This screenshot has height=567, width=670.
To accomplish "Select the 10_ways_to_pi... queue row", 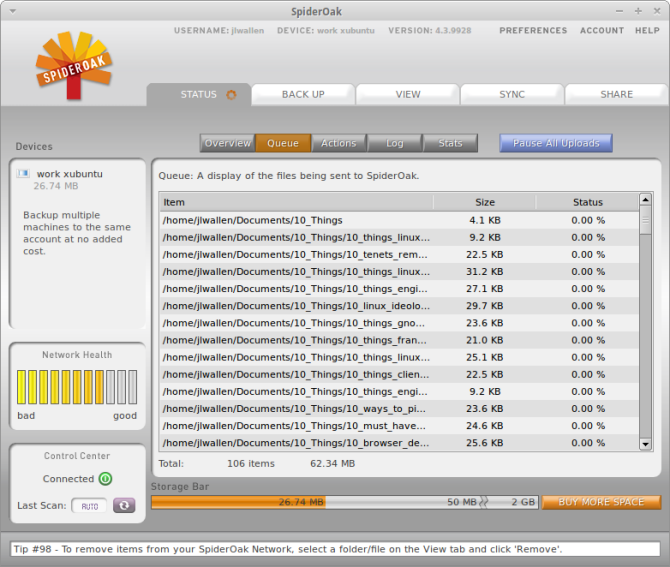I will [399, 408].
